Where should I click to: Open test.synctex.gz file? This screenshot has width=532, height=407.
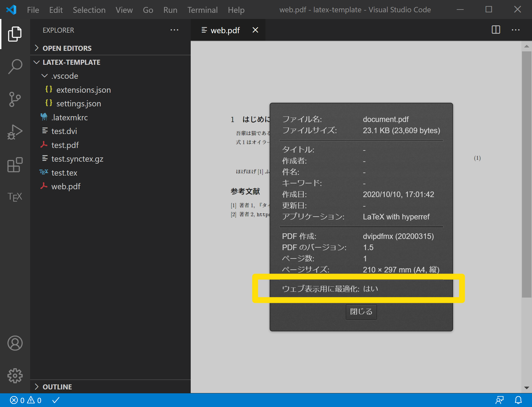[110, 159]
